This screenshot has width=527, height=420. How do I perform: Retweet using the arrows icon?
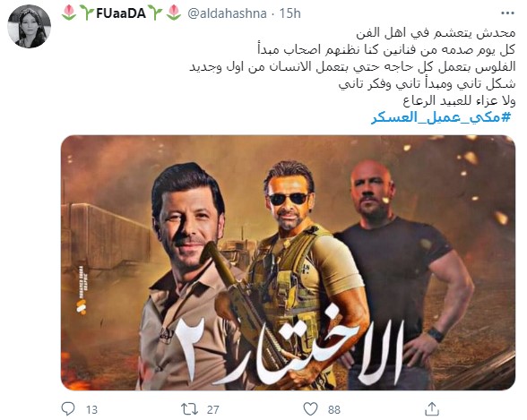188,409
